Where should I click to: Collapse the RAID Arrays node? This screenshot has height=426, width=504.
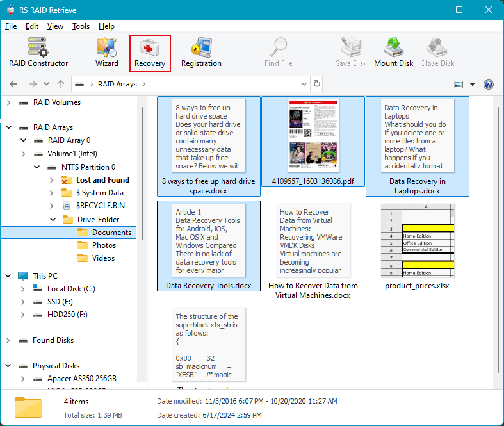point(9,127)
